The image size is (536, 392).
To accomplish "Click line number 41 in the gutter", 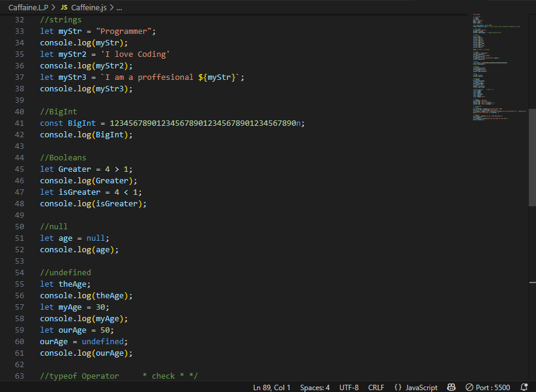I will (19, 123).
